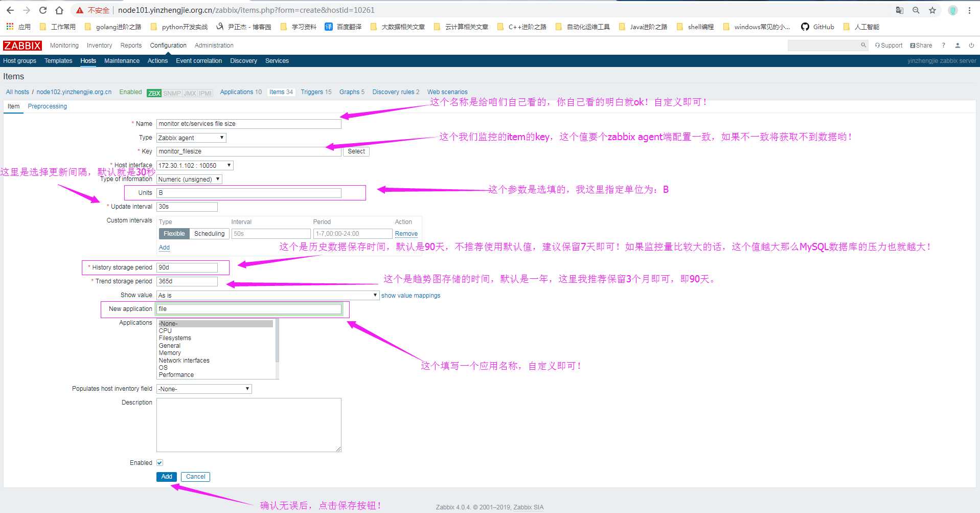Open the Administration menu

coord(214,46)
